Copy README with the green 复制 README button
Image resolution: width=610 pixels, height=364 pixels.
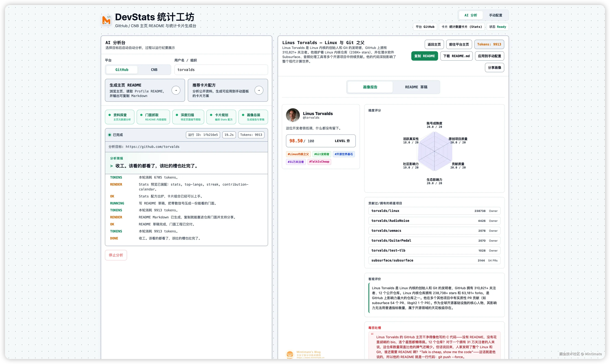pyautogui.click(x=424, y=56)
